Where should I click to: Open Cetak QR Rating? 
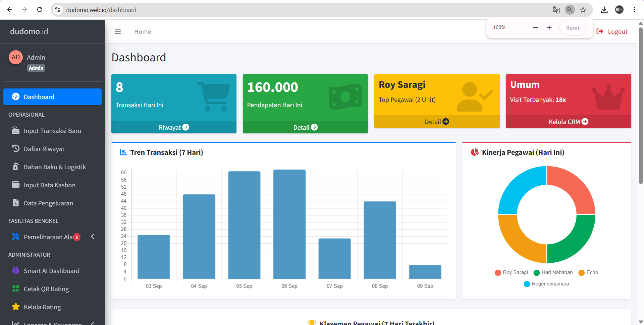(x=52, y=289)
